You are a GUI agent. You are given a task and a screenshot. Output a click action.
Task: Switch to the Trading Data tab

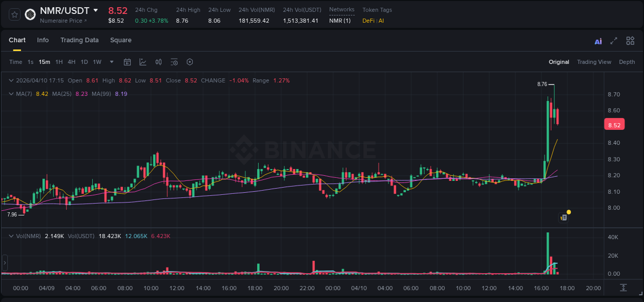(x=79, y=40)
